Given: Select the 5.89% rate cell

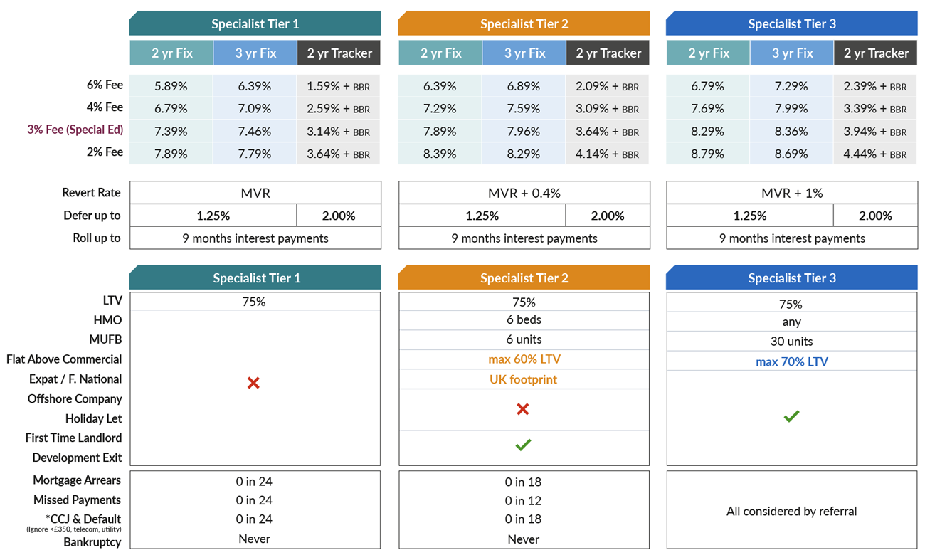Looking at the screenshot, I should (x=171, y=86).
